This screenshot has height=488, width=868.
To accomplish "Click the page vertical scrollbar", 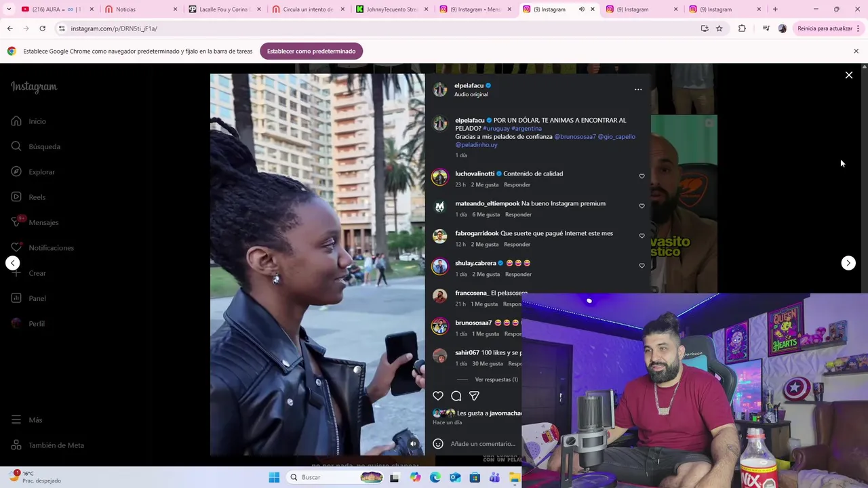I will click(x=864, y=264).
